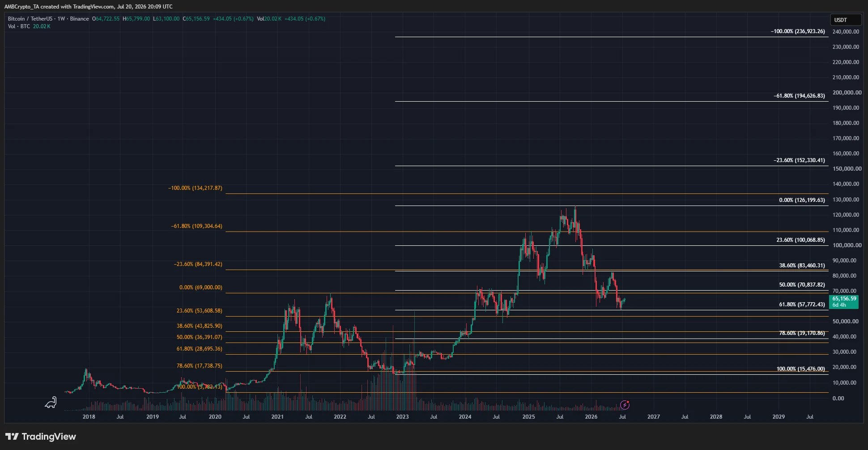Click the TradingView logo at the bottom
Image resolution: width=868 pixels, height=450 pixels.
(41, 437)
